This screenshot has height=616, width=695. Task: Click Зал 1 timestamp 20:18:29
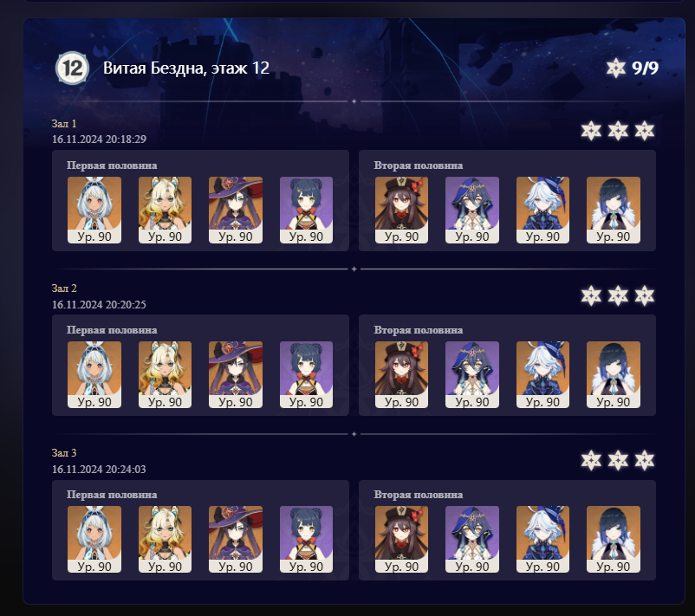coord(99,139)
